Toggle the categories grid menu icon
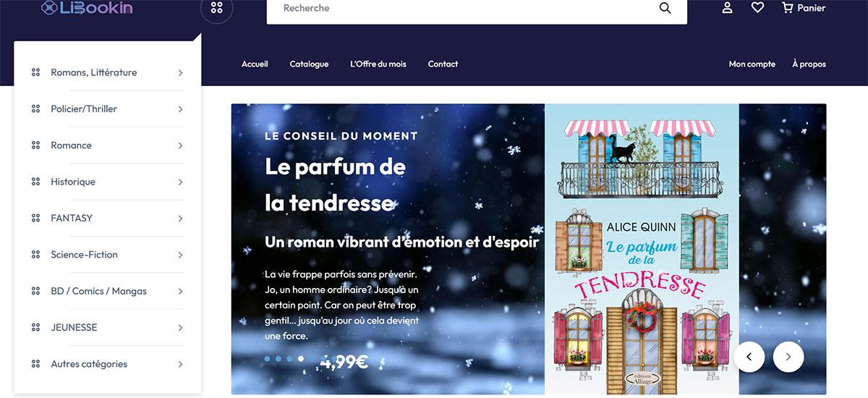Viewport: 868px width, 398px height. click(216, 8)
